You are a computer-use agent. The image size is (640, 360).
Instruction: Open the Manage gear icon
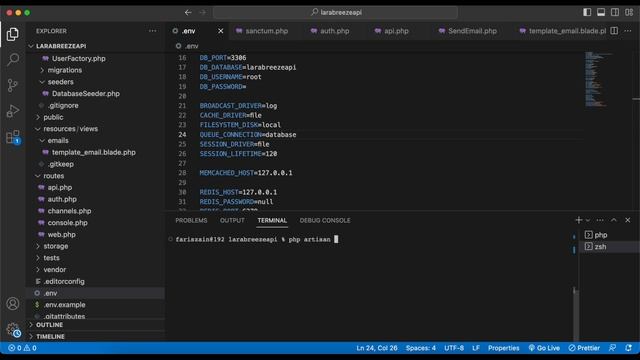pyautogui.click(x=13, y=330)
